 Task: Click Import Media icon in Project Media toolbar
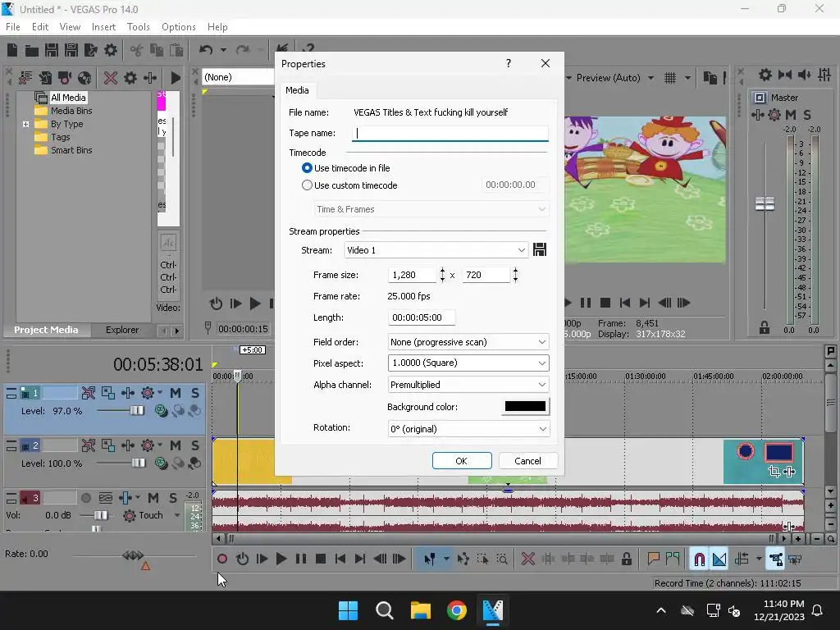(x=45, y=78)
